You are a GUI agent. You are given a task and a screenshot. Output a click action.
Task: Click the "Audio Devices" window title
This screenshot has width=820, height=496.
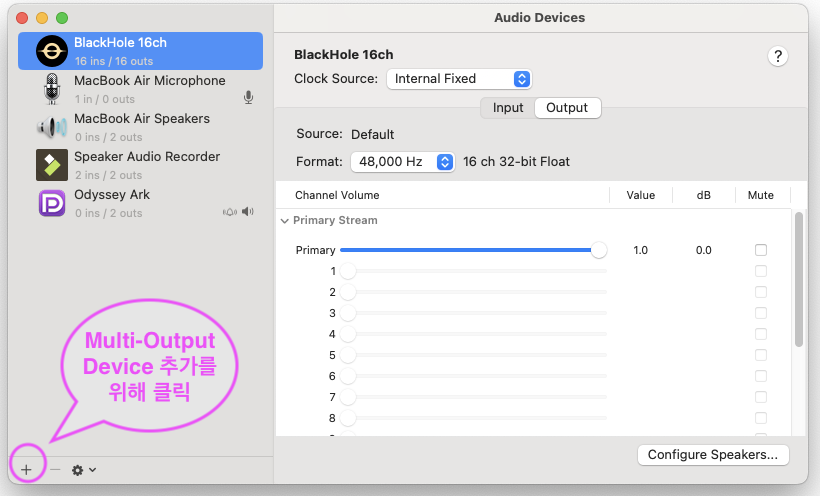pos(539,17)
